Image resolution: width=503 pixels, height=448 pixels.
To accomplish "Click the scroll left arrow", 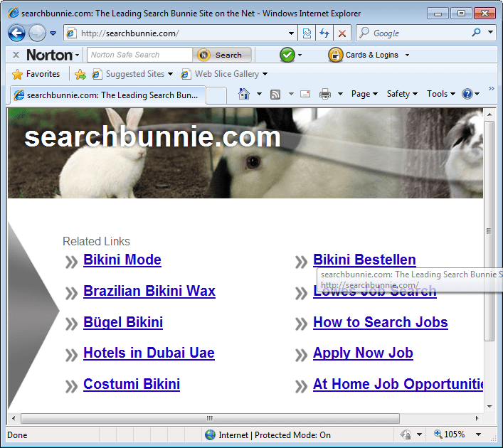I will point(14,418).
